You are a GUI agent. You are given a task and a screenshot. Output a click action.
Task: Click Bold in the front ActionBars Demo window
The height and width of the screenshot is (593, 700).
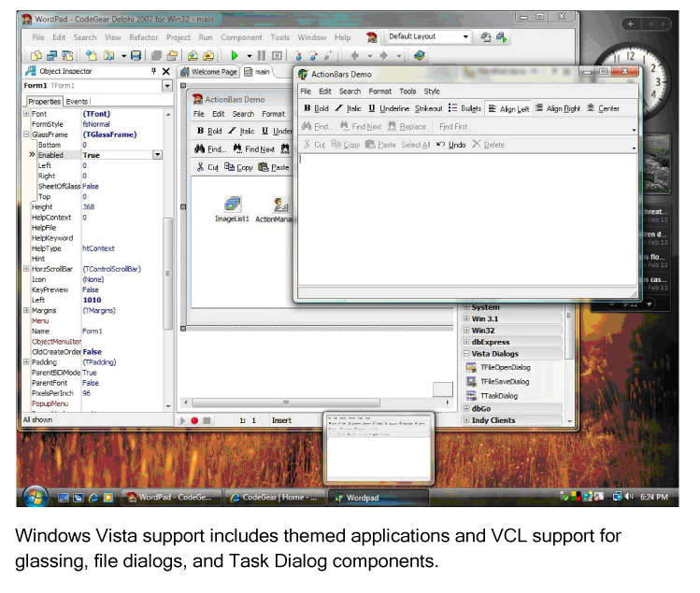(x=316, y=108)
